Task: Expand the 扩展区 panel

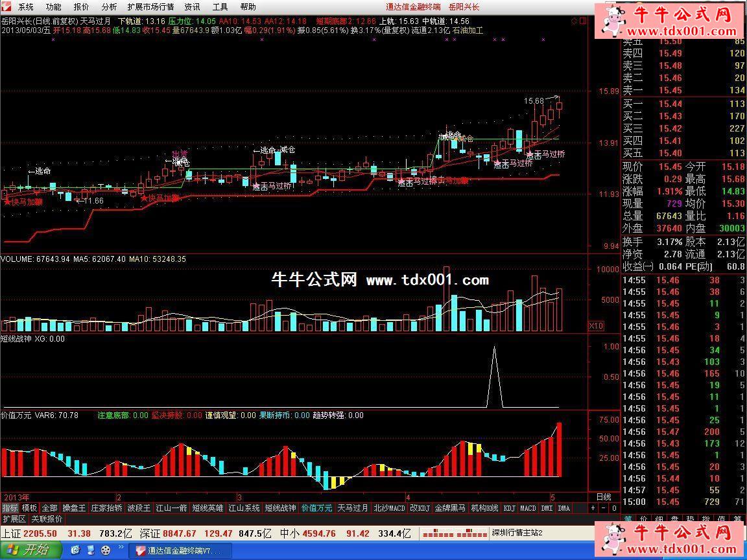Action: 14,519
